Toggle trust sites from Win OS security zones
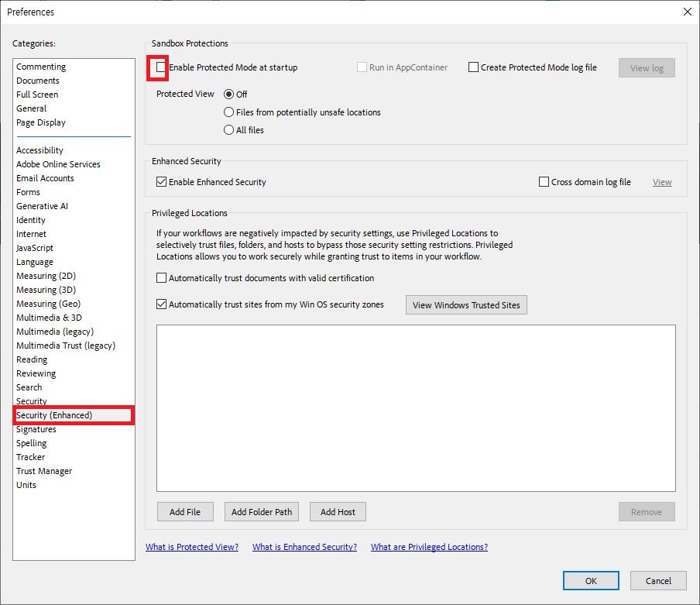700x605 pixels. 161,304
